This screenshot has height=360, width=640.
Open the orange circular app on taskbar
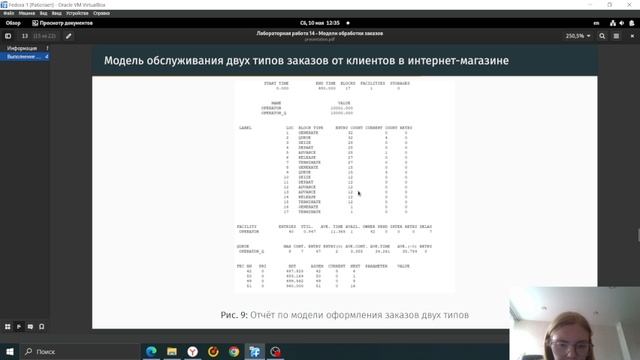[213, 351]
